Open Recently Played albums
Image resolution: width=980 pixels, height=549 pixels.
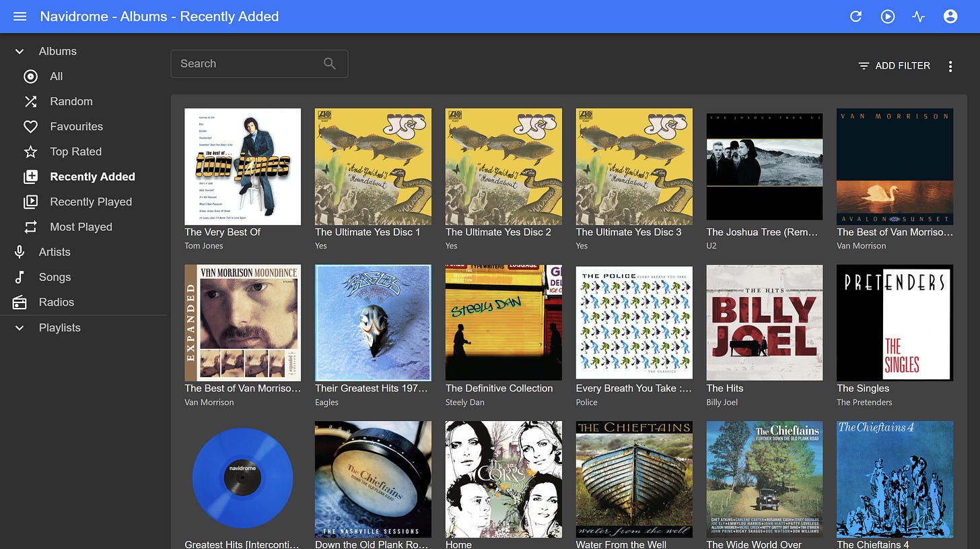pyautogui.click(x=91, y=202)
